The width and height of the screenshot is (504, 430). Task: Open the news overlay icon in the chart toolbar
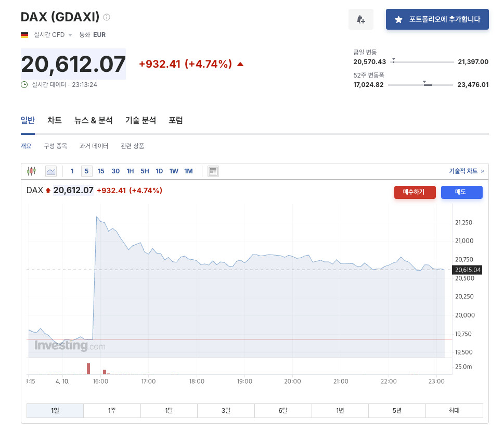(213, 171)
